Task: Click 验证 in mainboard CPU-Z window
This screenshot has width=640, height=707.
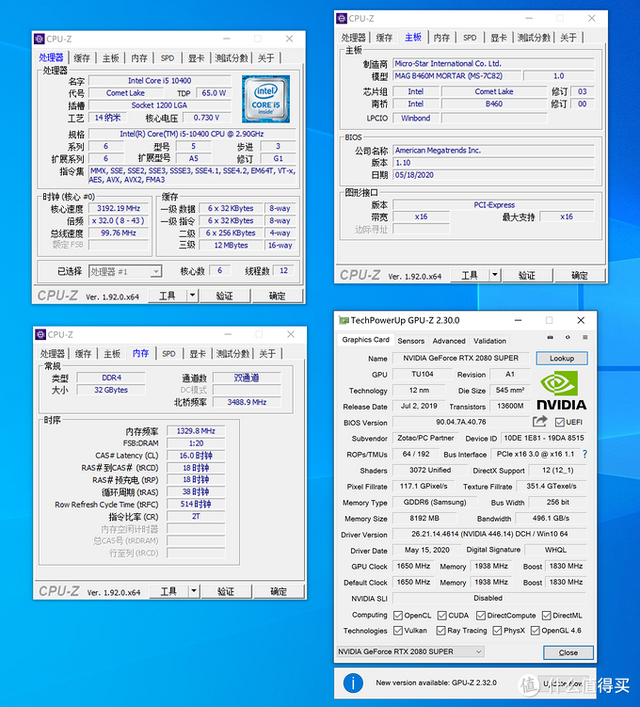Action: tap(526, 275)
